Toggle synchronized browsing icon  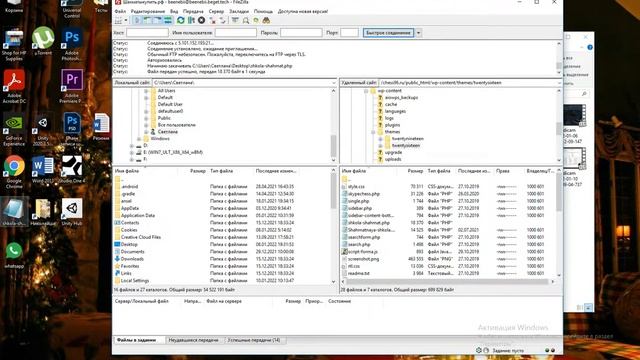click(x=256, y=20)
